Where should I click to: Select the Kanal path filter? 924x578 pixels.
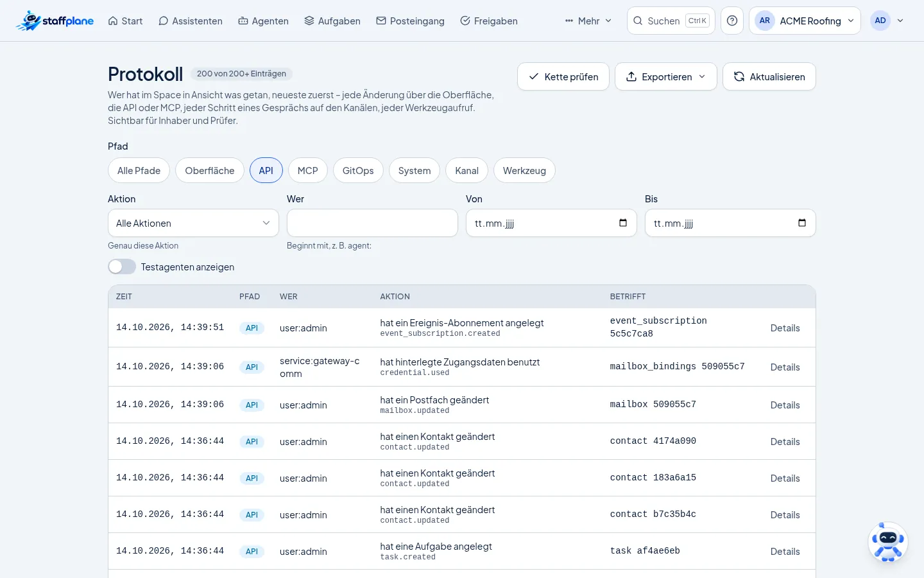[x=467, y=170]
